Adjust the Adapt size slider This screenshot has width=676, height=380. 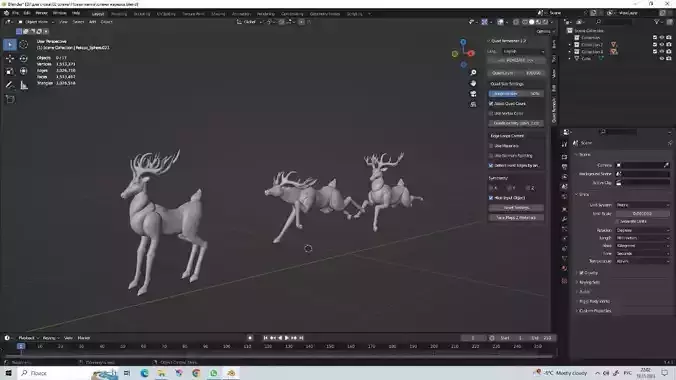(516, 94)
